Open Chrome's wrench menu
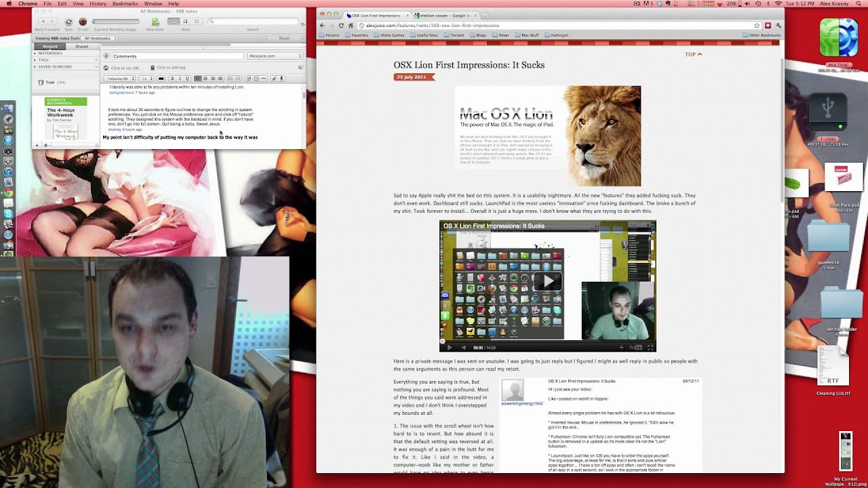 [x=778, y=25]
